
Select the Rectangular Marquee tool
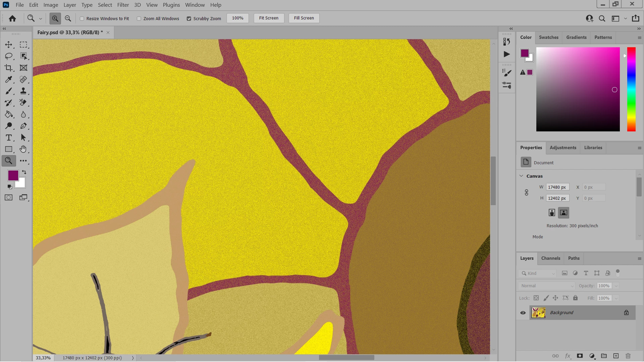(23, 45)
